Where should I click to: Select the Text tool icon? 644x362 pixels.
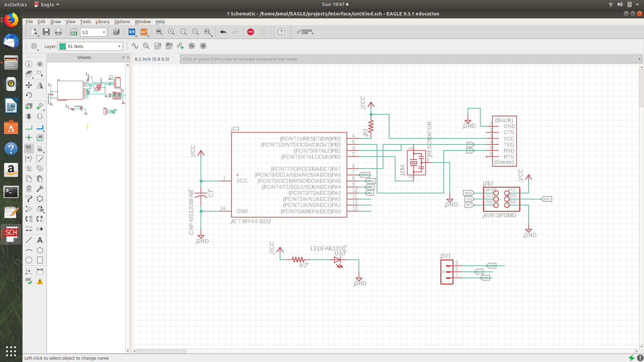click(40, 240)
